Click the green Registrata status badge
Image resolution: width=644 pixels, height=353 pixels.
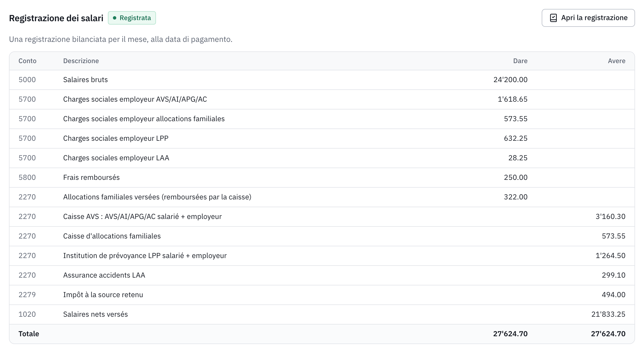(x=132, y=18)
